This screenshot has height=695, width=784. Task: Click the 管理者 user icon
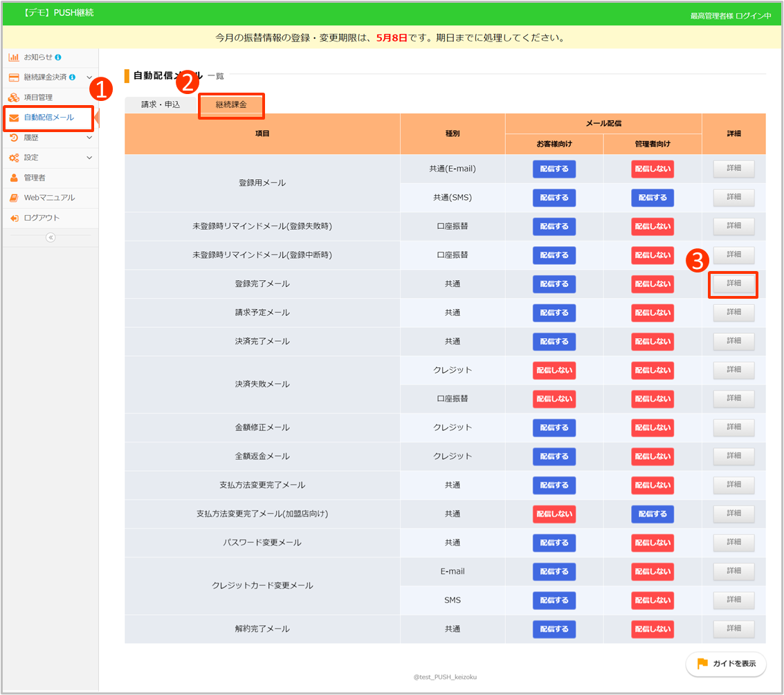14,178
